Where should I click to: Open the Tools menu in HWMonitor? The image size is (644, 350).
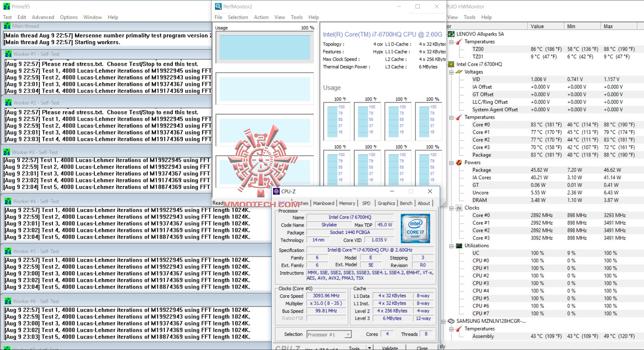(x=470, y=17)
